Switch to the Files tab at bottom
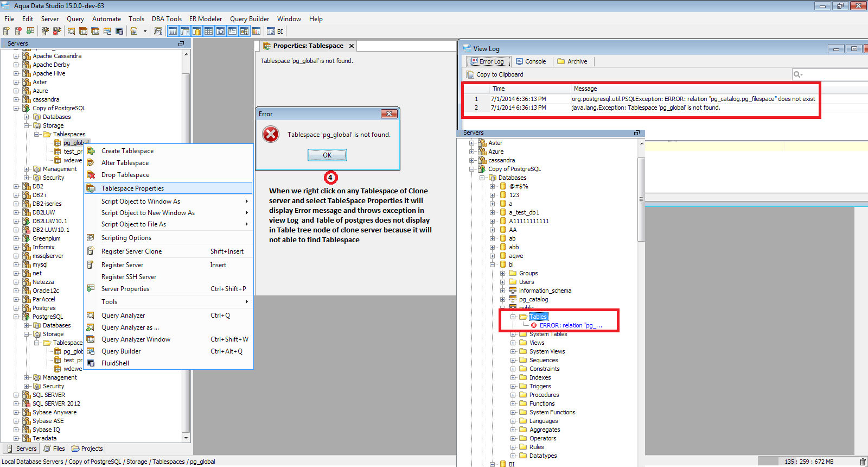 click(54, 449)
